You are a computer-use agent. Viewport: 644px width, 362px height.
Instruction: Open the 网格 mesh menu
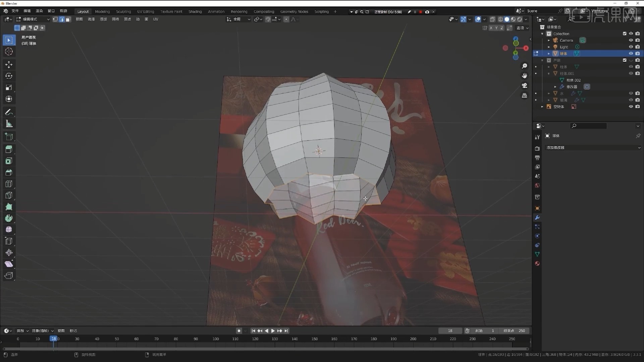pos(115,19)
